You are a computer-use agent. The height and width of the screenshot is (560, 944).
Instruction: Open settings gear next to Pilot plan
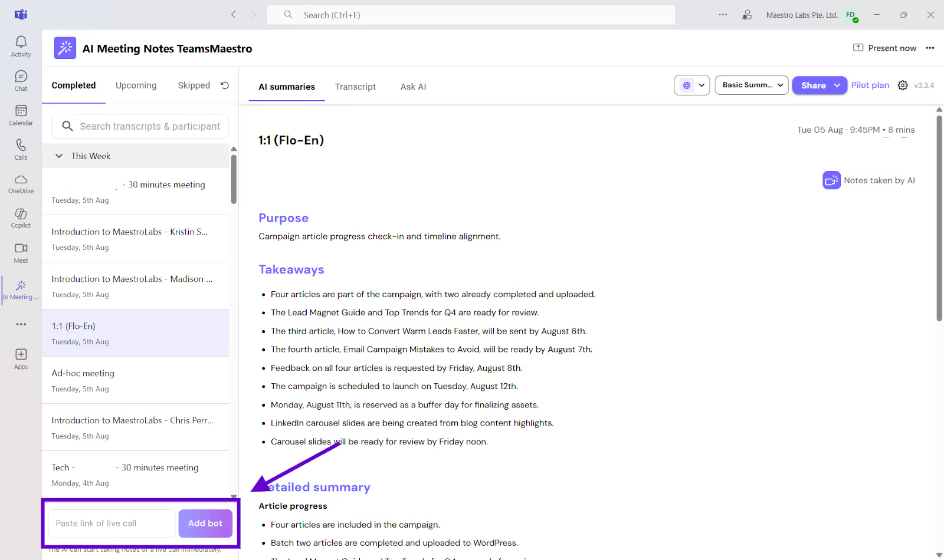tap(903, 85)
